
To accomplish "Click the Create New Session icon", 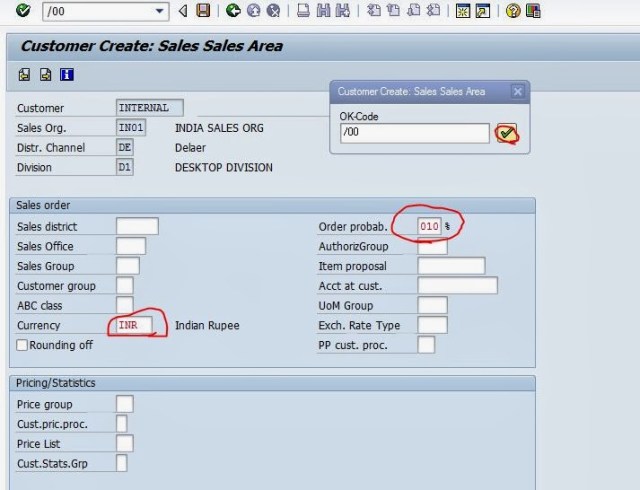I will 463,11.
